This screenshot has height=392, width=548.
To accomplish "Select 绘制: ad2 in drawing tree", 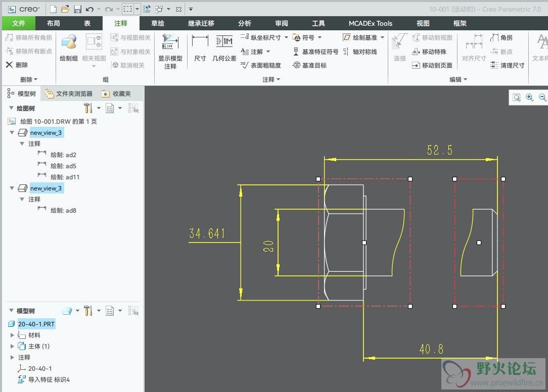I will pyautogui.click(x=63, y=155).
